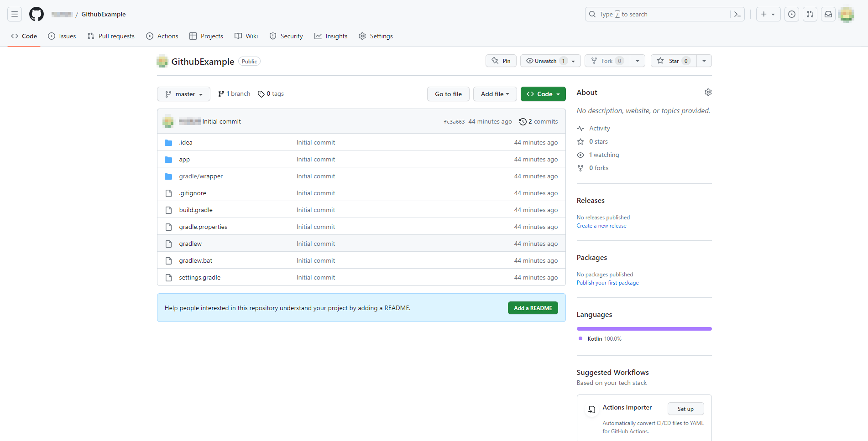The width and height of the screenshot is (868, 441).
Task: Click the settings.gradle file icon
Action: [168, 277]
